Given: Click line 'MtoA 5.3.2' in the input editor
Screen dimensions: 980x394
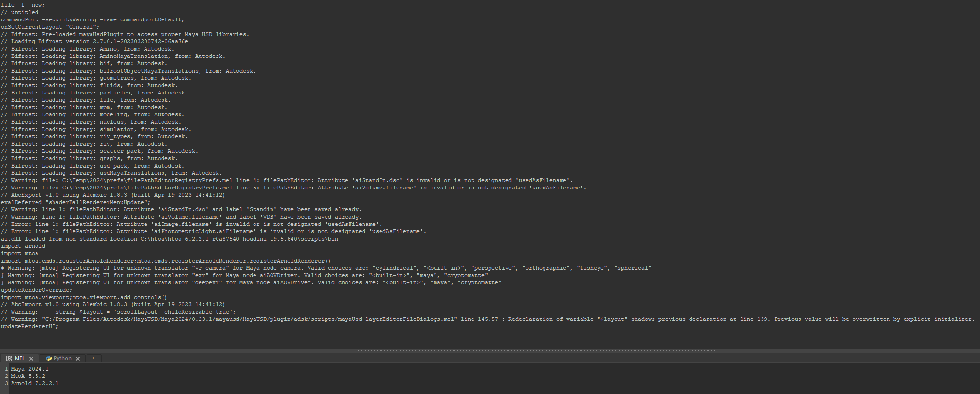Looking at the screenshot, I should tap(28, 376).
